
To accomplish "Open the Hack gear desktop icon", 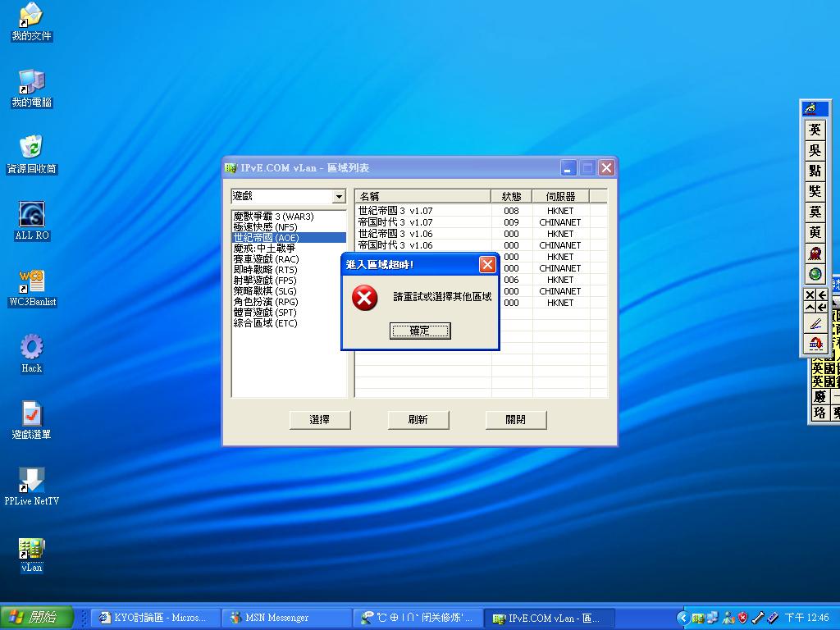I will click(x=31, y=348).
